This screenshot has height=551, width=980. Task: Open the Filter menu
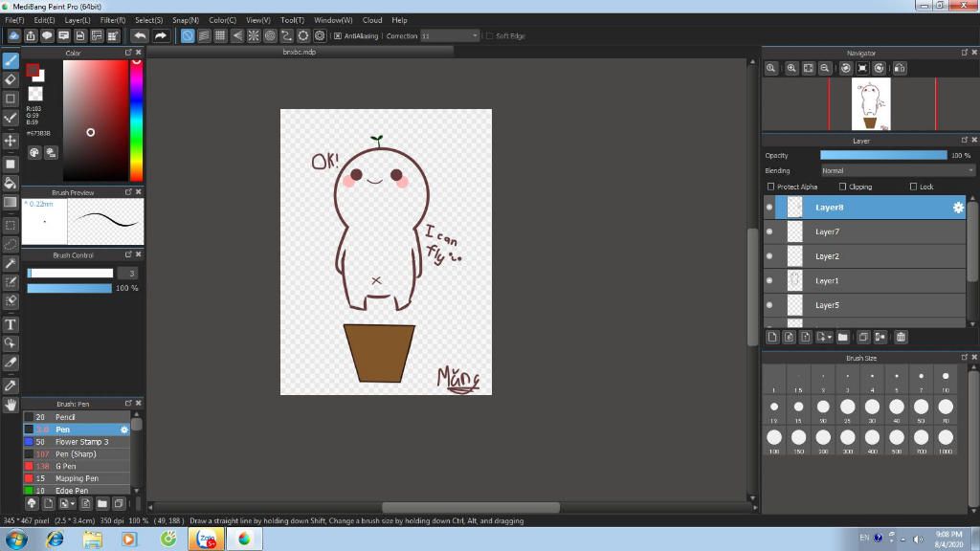tap(113, 20)
